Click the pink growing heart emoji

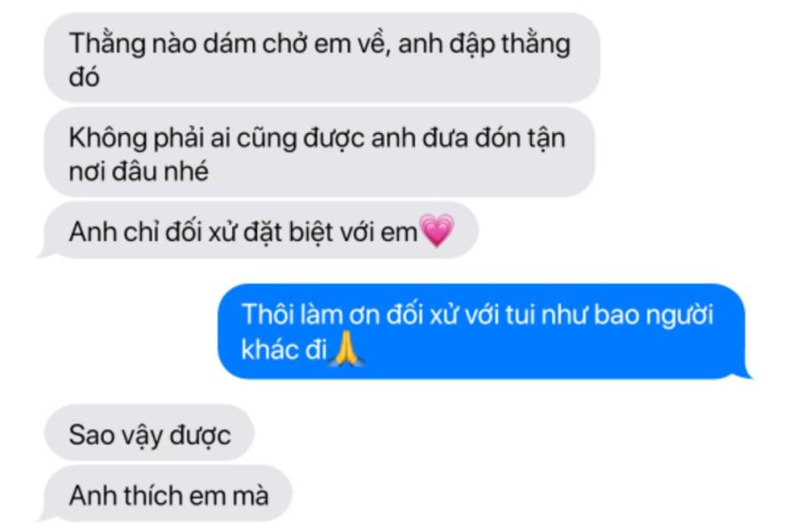point(437,231)
